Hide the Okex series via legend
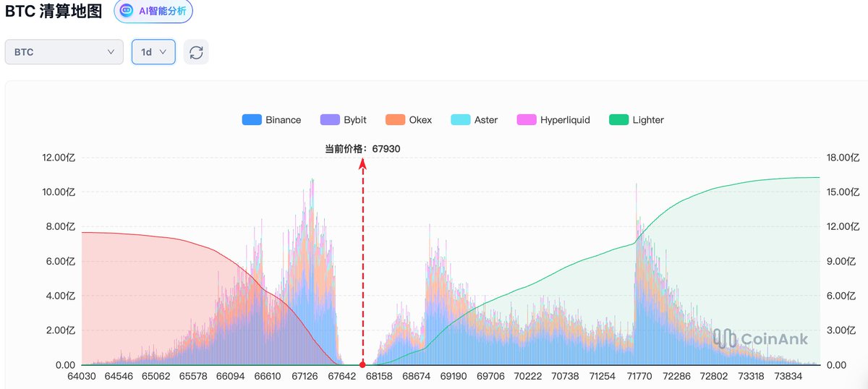 point(408,120)
